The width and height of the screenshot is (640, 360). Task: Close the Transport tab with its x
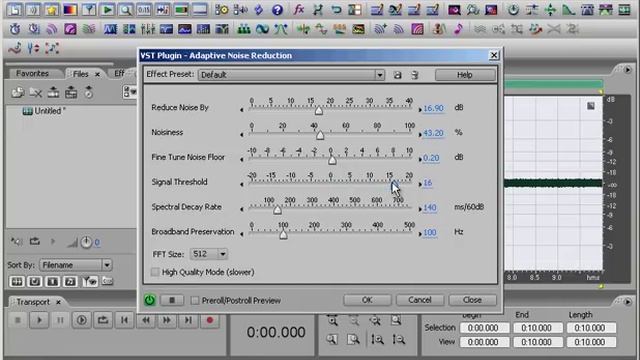[58, 302]
